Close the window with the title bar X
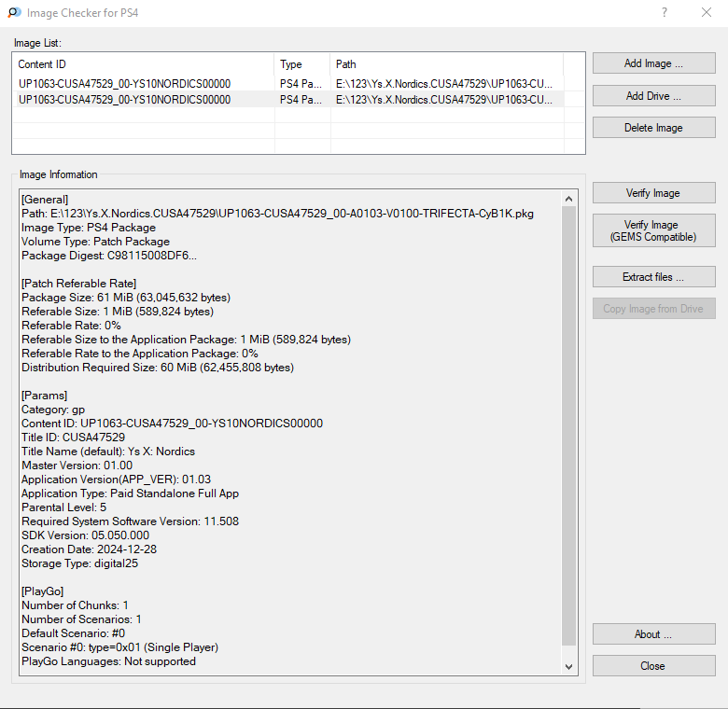This screenshot has width=728, height=709. point(707,12)
